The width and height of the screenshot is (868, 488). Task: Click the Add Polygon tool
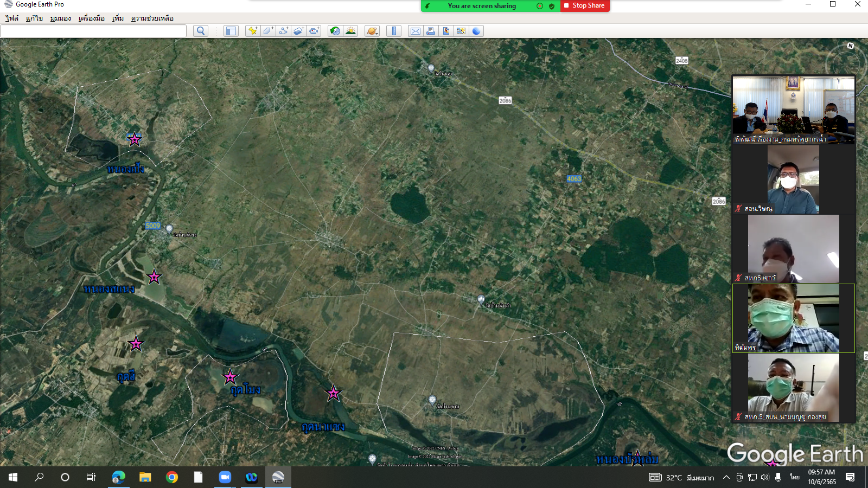click(x=268, y=31)
